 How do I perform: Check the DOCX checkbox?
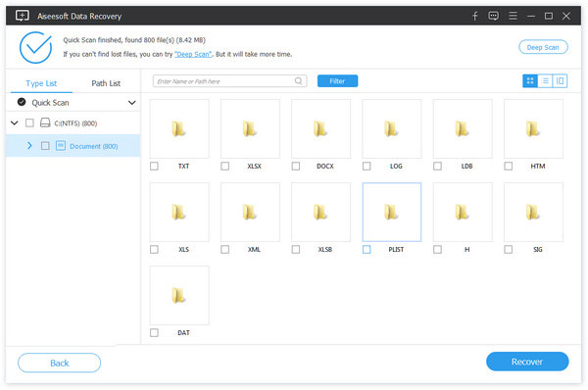296,167
